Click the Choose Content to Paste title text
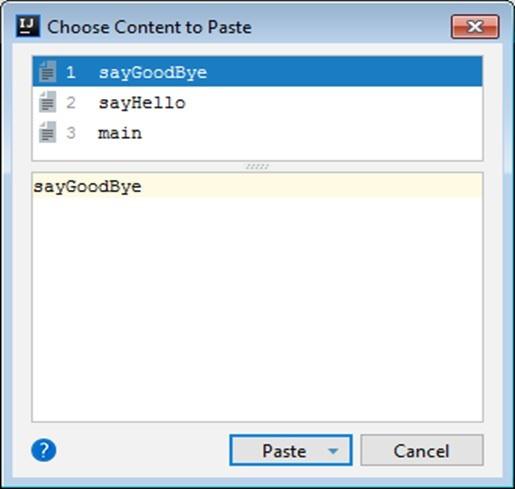The width and height of the screenshot is (515, 489). click(149, 27)
